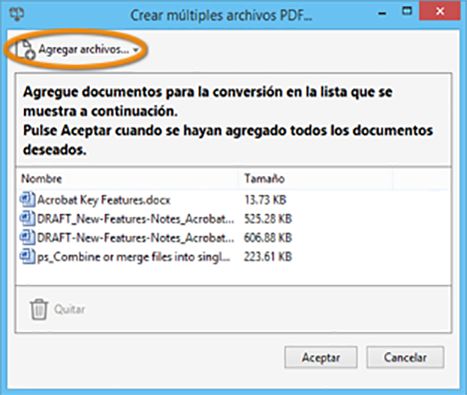Click the 606.88 KB size value
This screenshot has width=467, height=395.
[268, 238]
